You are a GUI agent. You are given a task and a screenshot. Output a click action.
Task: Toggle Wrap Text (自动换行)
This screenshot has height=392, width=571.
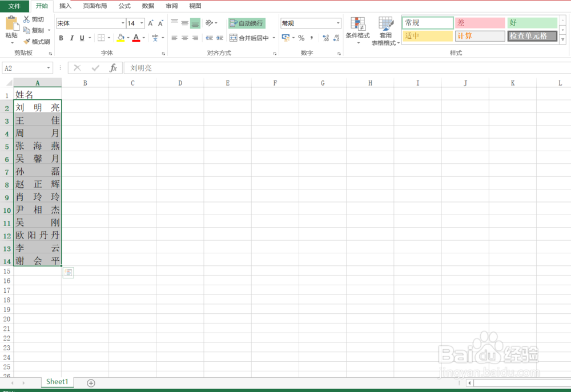(x=247, y=23)
